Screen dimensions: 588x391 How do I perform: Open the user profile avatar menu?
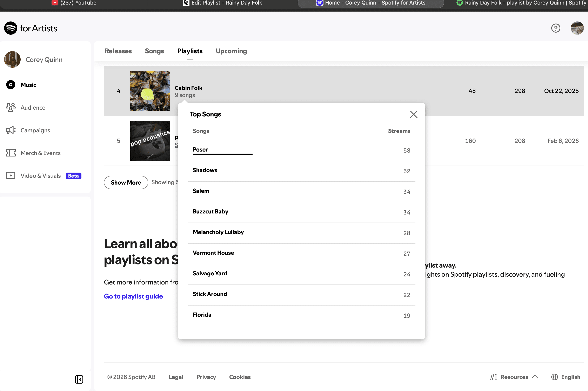tap(577, 28)
